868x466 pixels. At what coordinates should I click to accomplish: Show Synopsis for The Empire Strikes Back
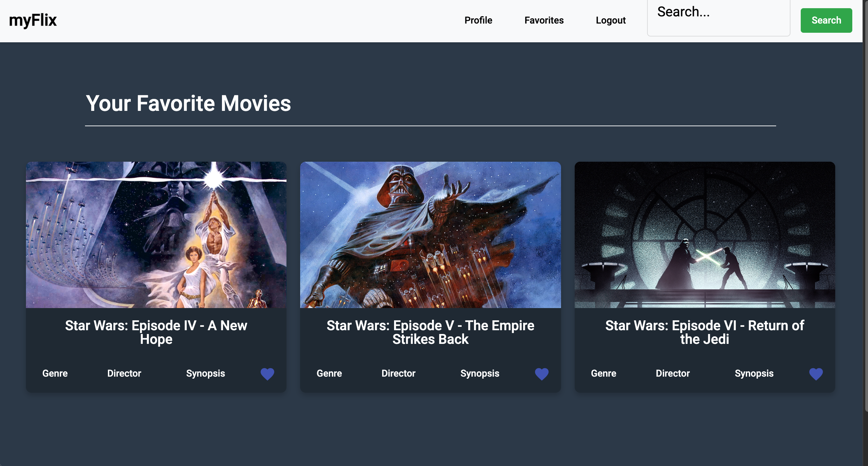[480, 373]
